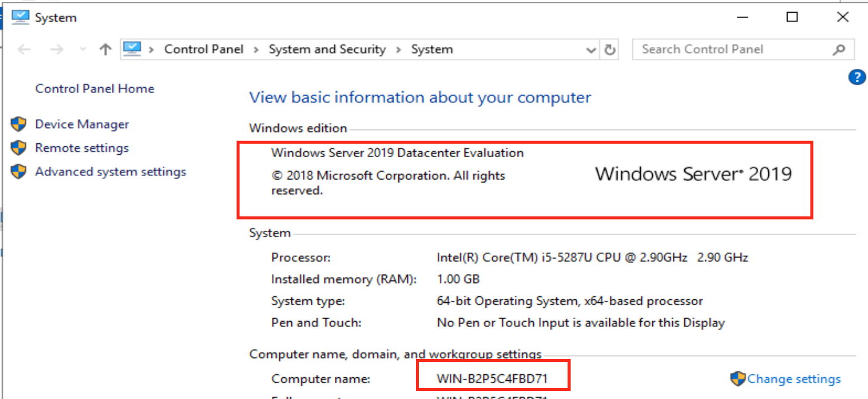Click the 2018 Microsoft Corporation copyright text
868x399 pixels.
coord(388,183)
